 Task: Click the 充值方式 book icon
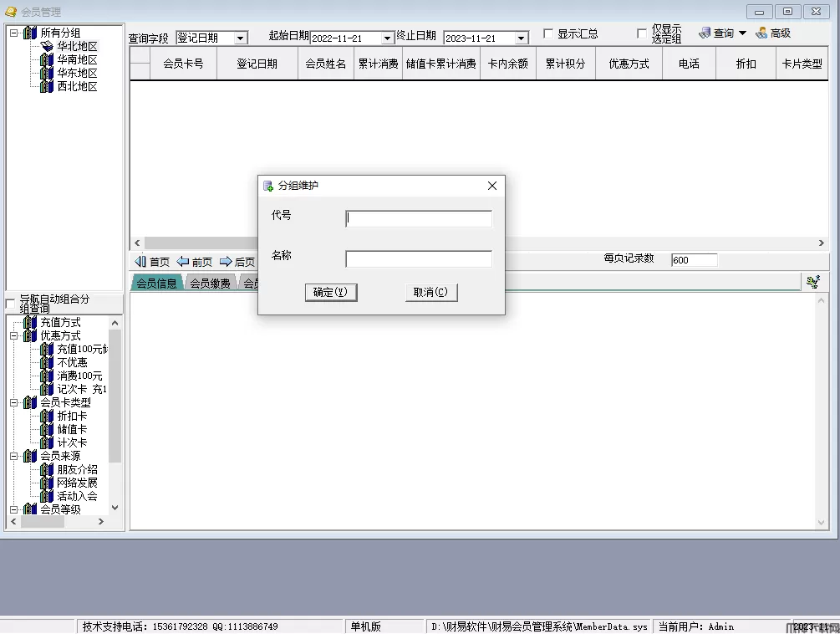[30, 323]
